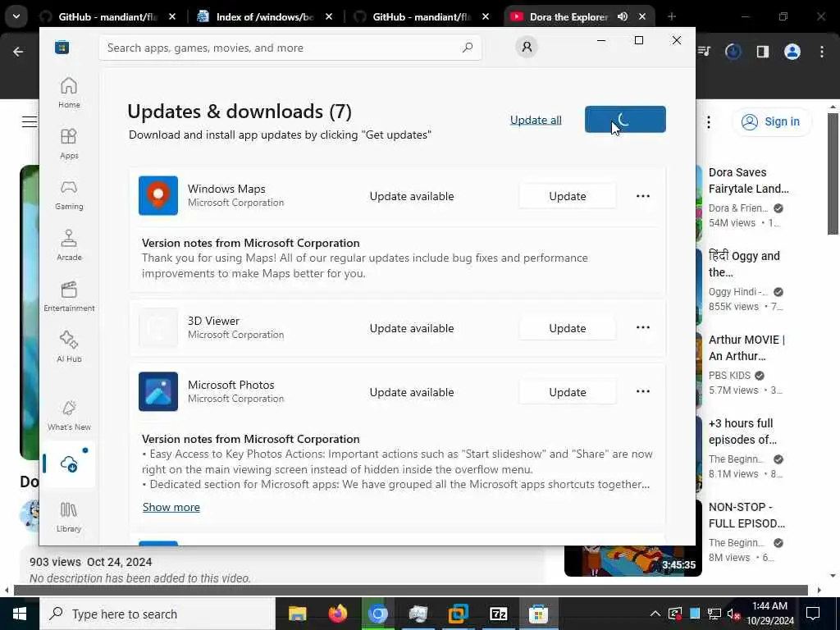
Task: Open notification center icon
Action: [x=813, y=614]
